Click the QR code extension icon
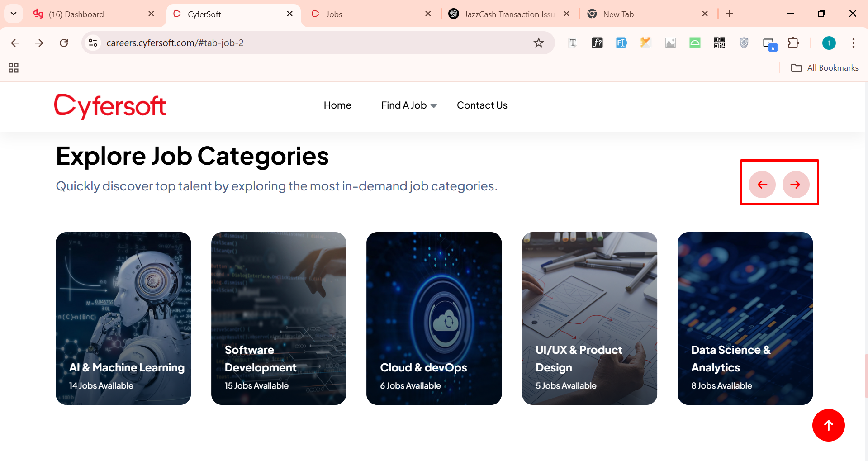Viewport: 868px width, 461px height. click(719, 43)
